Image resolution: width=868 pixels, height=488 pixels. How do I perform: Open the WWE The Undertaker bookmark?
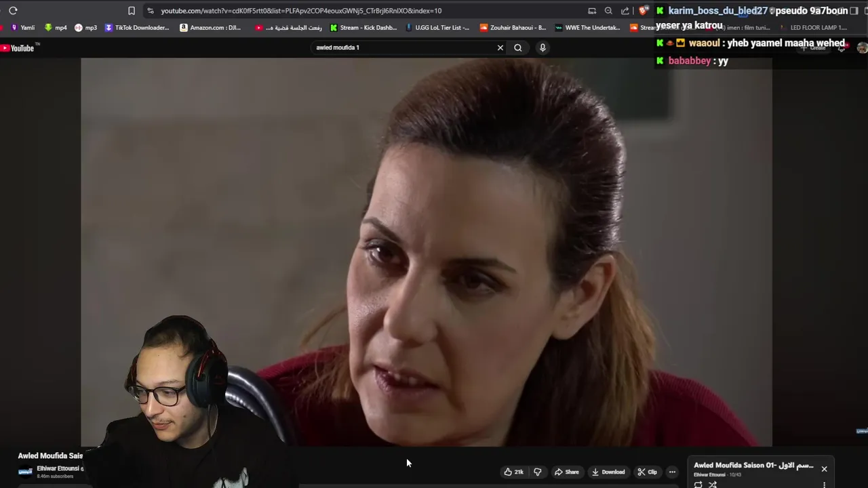587,28
